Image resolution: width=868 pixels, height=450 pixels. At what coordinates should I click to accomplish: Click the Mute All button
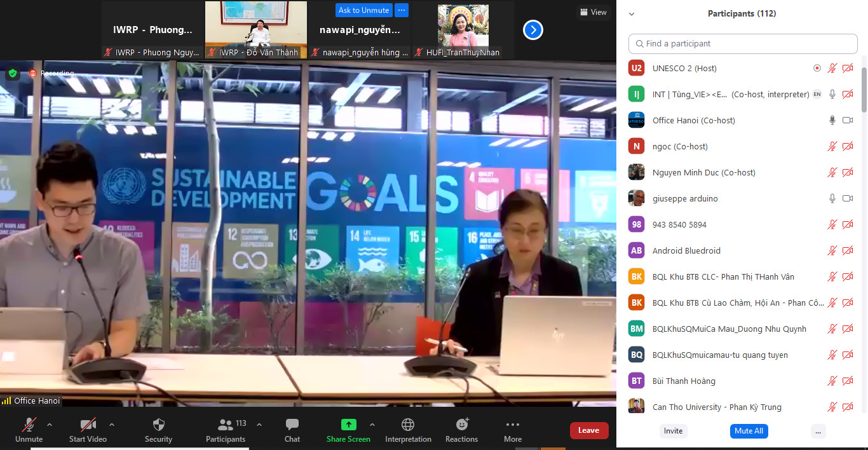pyautogui.click(x=749, y=431)
